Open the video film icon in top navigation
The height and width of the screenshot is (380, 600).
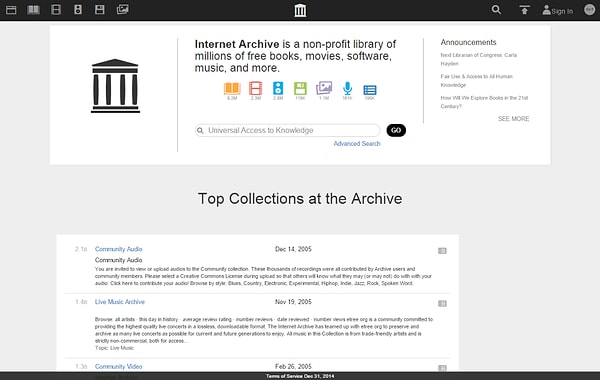point(56,10)
